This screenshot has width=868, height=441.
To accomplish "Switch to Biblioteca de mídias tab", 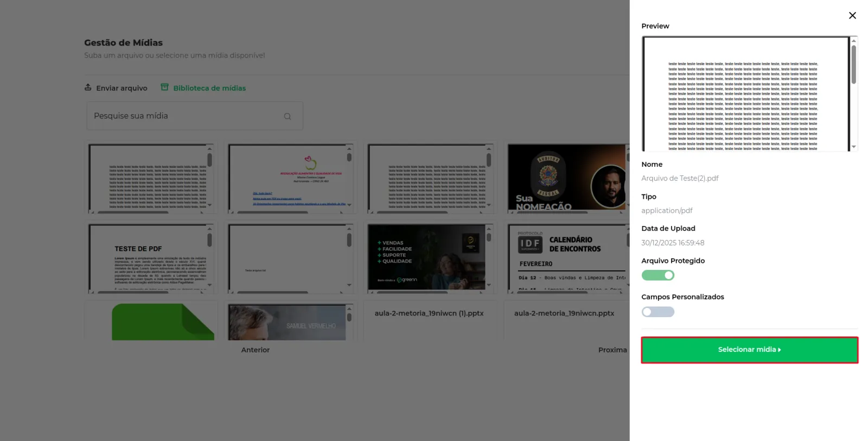I will [x=203, y=88].
